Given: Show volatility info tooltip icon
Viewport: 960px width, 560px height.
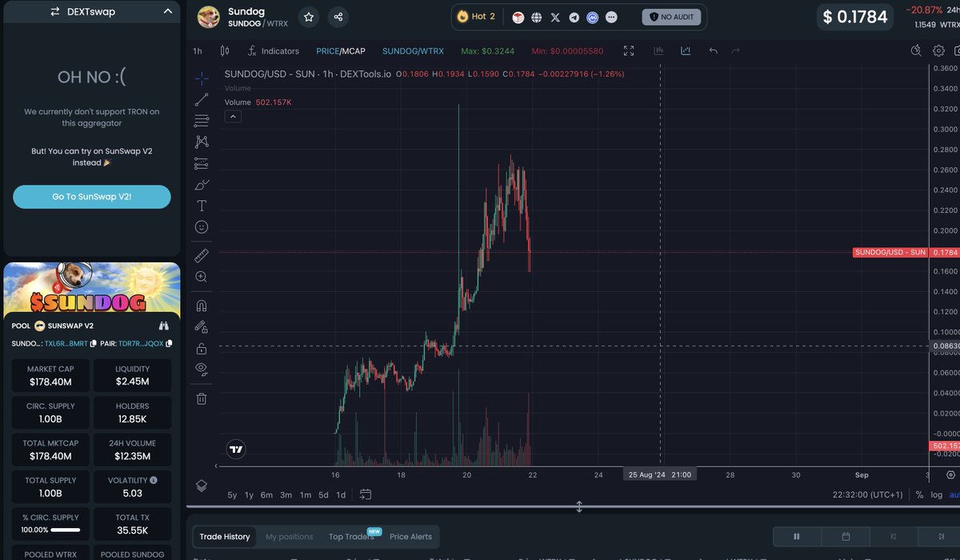Looking at the screenshot, I should pos(154,480).
